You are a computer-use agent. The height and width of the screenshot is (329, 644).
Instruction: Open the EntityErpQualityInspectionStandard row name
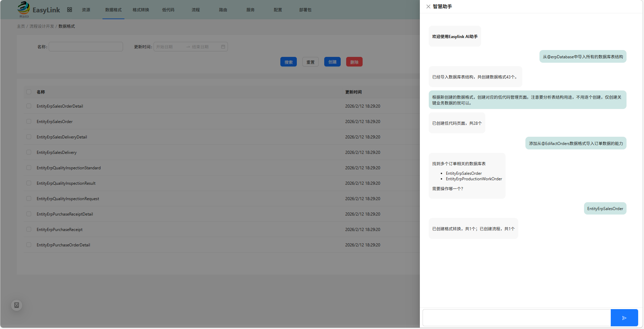[69, 168]
